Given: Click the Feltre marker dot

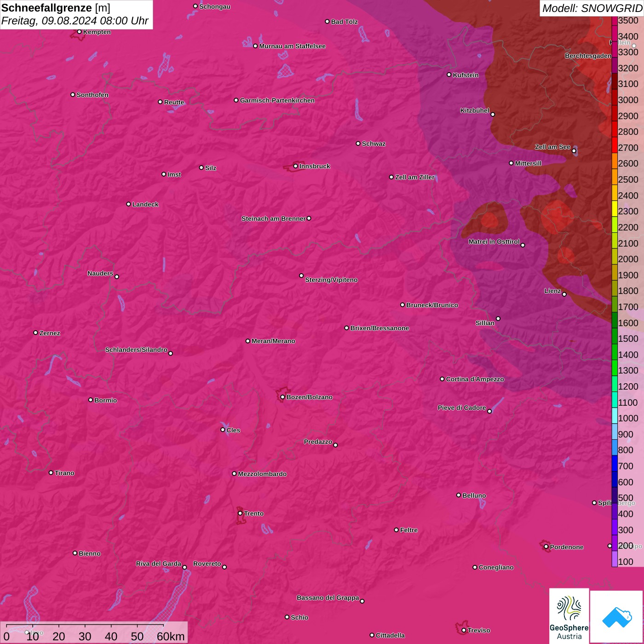Looking at the screenshot, I should coord(396,530).
